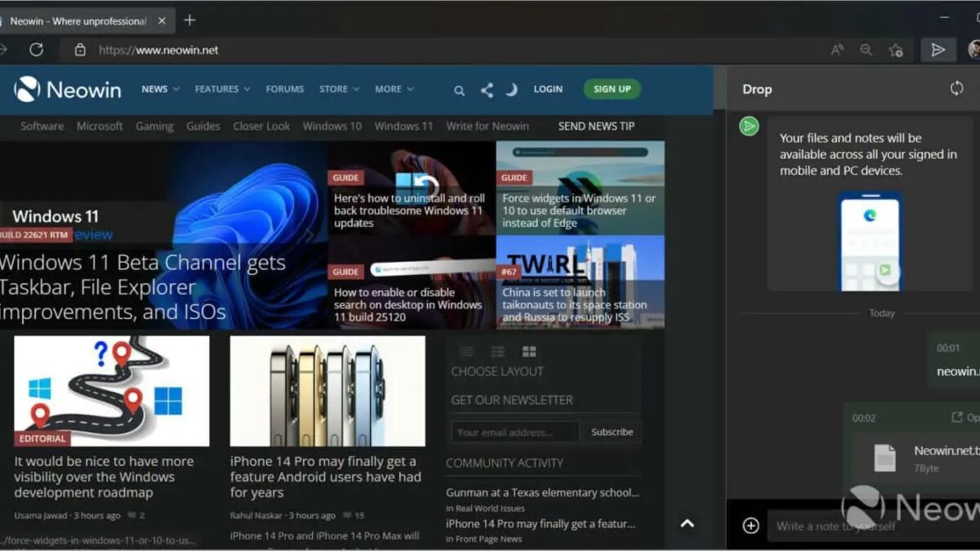Select the Forums menu item
This screenshot has width=980, height=551.
click(x=284, y=89)
